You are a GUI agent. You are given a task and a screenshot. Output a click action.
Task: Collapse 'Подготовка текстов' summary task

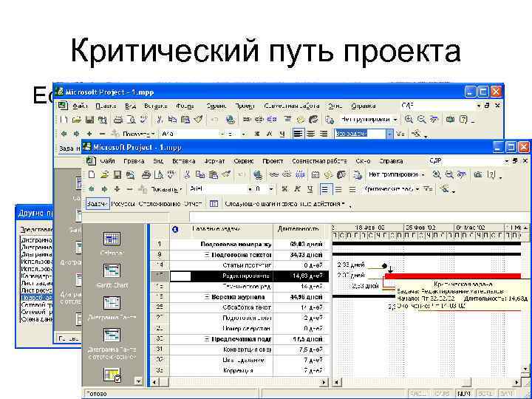coord(207,254)
